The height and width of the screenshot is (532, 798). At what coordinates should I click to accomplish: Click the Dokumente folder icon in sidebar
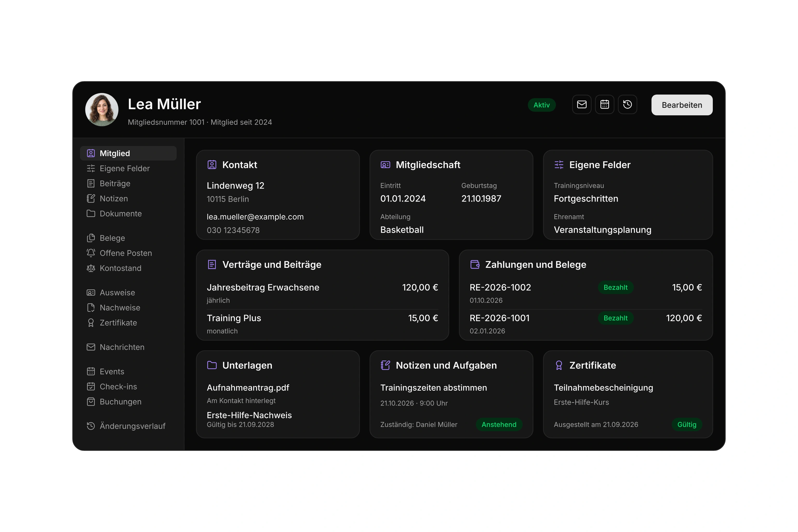point(91,214)
